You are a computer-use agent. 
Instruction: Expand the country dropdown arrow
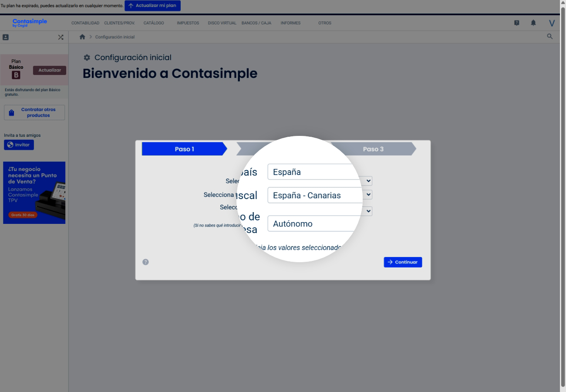click(x=368, y=181)
